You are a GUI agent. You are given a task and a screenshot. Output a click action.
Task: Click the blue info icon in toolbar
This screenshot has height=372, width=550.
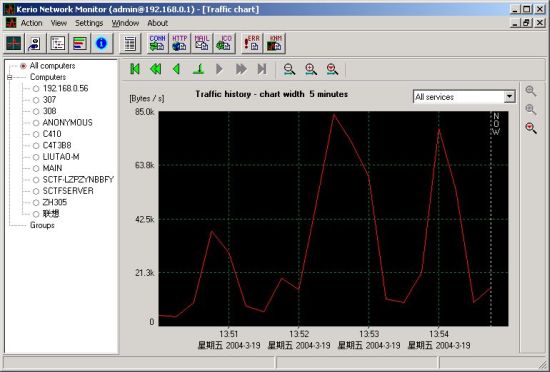(x=101, y=43)
